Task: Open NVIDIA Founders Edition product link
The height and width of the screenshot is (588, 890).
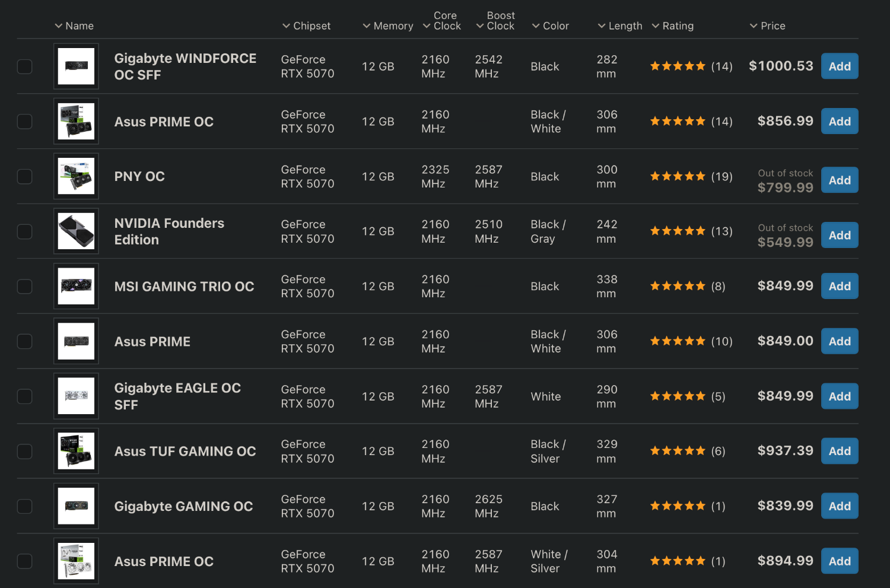Action: coord(169,231)
